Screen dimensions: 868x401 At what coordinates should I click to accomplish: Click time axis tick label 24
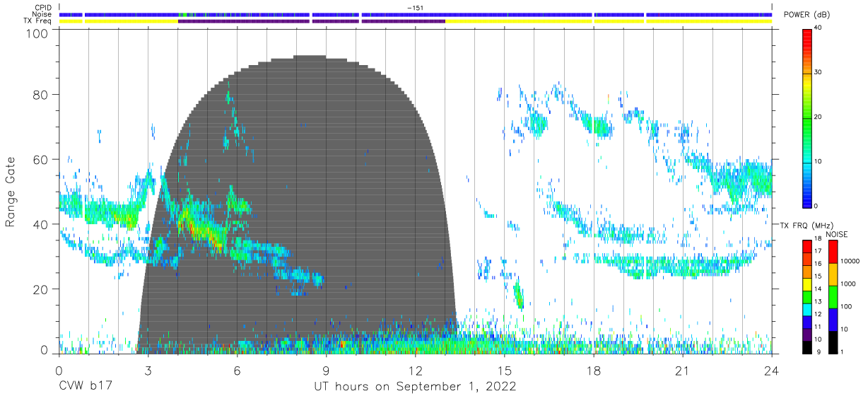771,371
